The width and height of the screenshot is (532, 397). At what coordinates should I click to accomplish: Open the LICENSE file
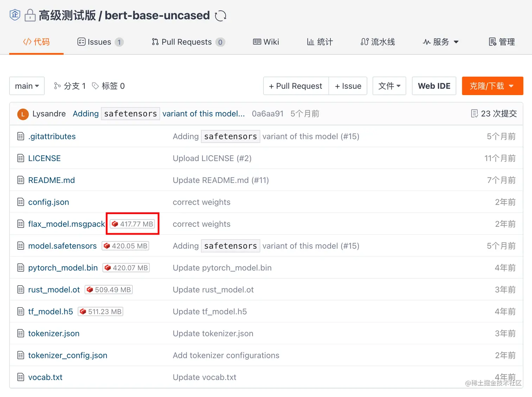[x=44, y=158]
